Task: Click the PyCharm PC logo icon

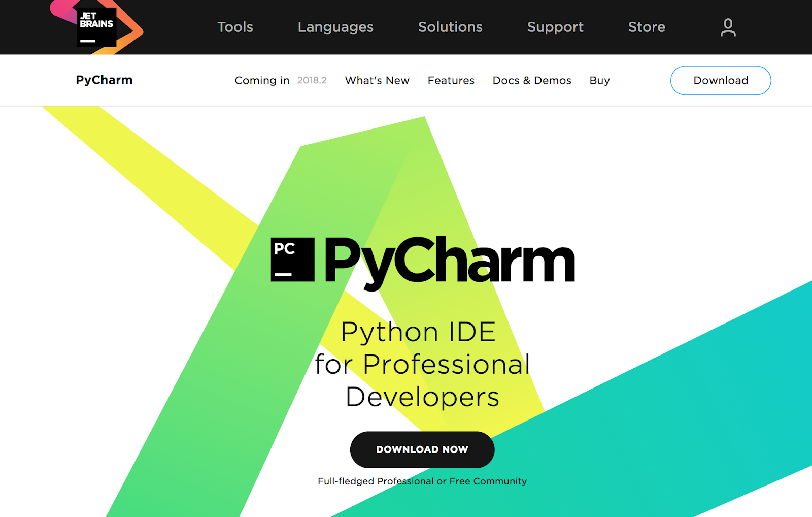Action: coord(293,260)
